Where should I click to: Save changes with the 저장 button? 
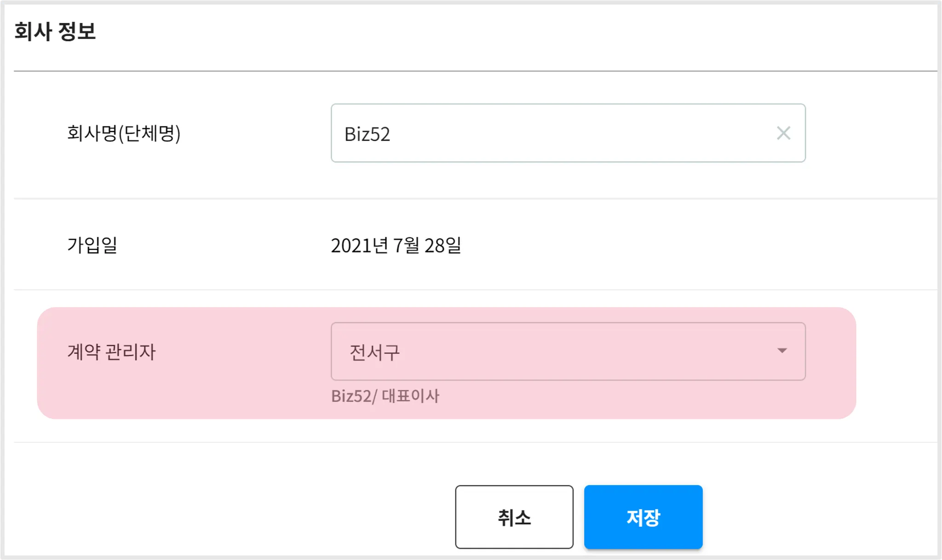click(643, 517)
